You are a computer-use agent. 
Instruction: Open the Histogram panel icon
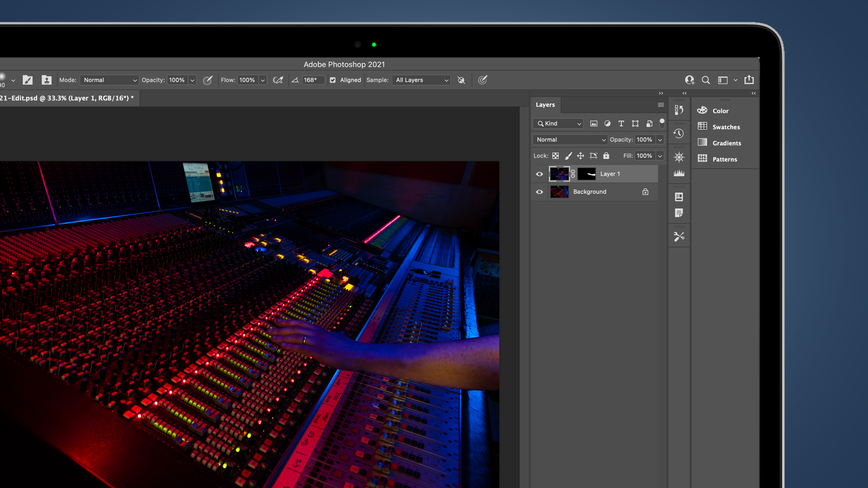(679, 174)
